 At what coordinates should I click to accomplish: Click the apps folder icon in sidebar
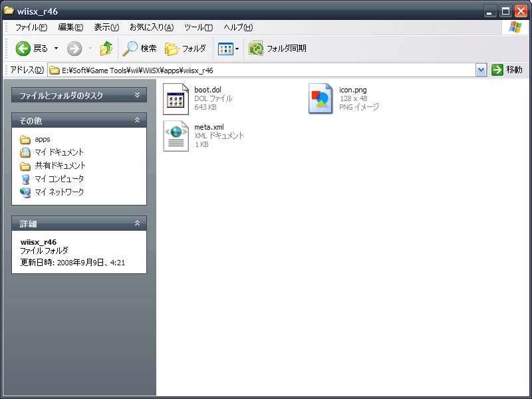tap(25, 140)
